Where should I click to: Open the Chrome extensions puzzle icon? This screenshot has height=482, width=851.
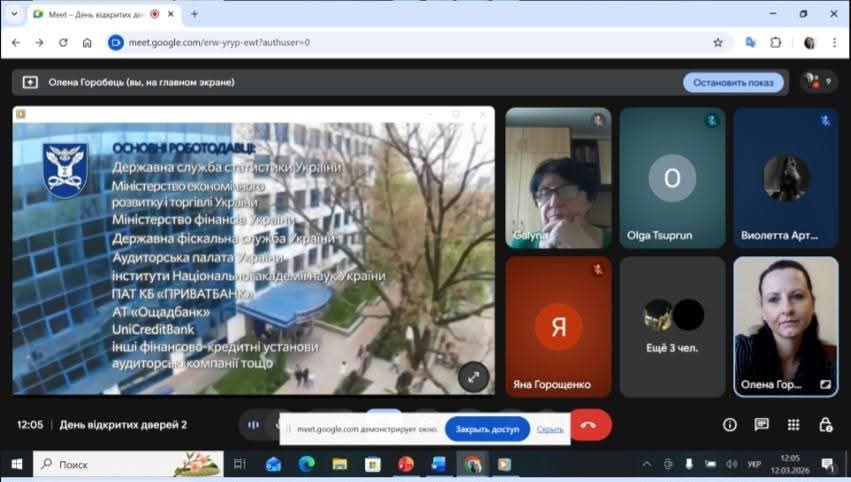(x=776, y=42)
